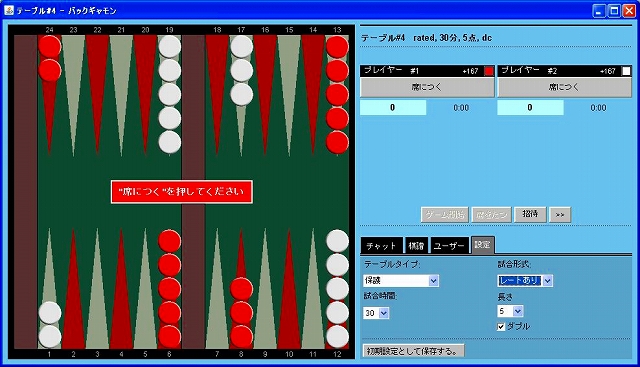Toggle the ダブル checkbox
The width and height of the screenshot is (640, 367).
pyautogui.click(x=501, y=327)
